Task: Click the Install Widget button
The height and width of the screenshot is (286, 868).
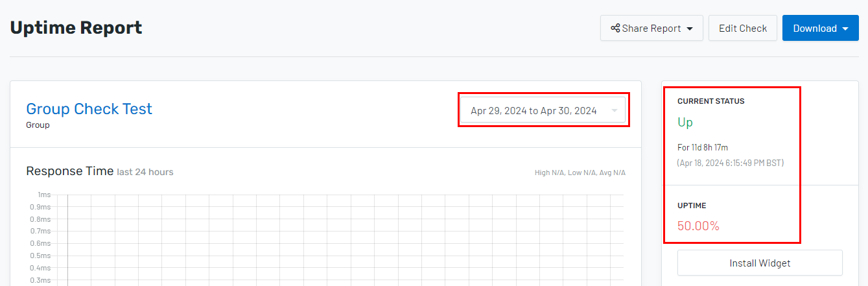Action: (760, 263)
